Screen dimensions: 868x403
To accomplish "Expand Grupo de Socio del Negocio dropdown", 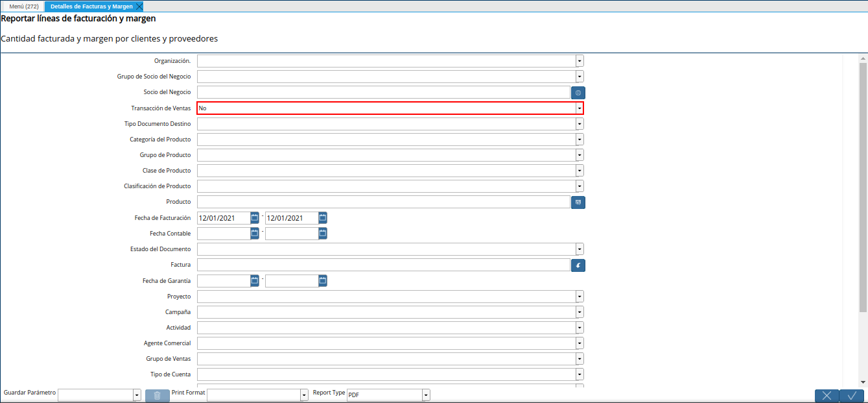I will coord(580,77).
